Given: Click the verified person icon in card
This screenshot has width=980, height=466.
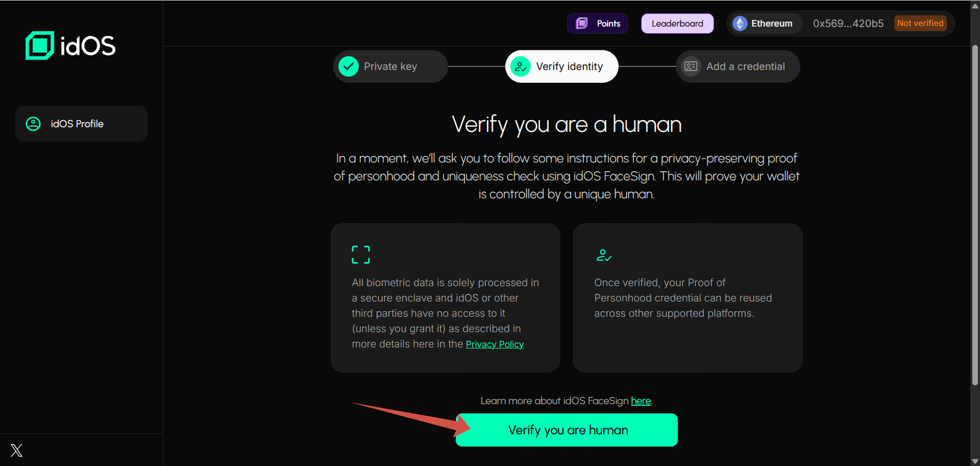Looking at the screenshot, I should pos(603,255).
